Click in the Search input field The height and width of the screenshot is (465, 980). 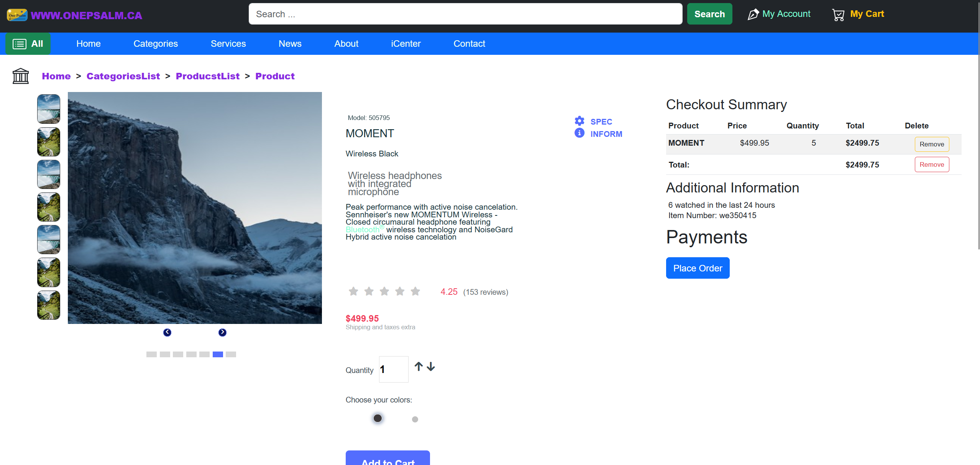pyautogui.click(x=465, y=14)
